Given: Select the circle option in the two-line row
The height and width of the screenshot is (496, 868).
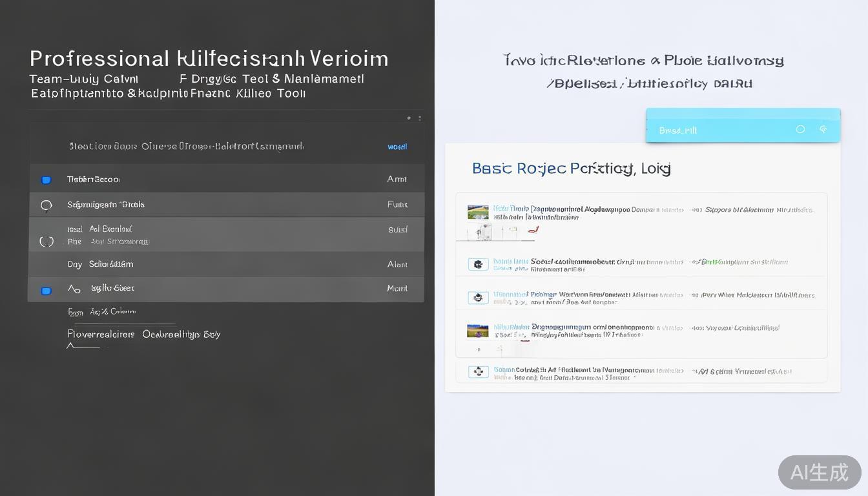Looking at the screenshot, I should (x=46, y=241).
